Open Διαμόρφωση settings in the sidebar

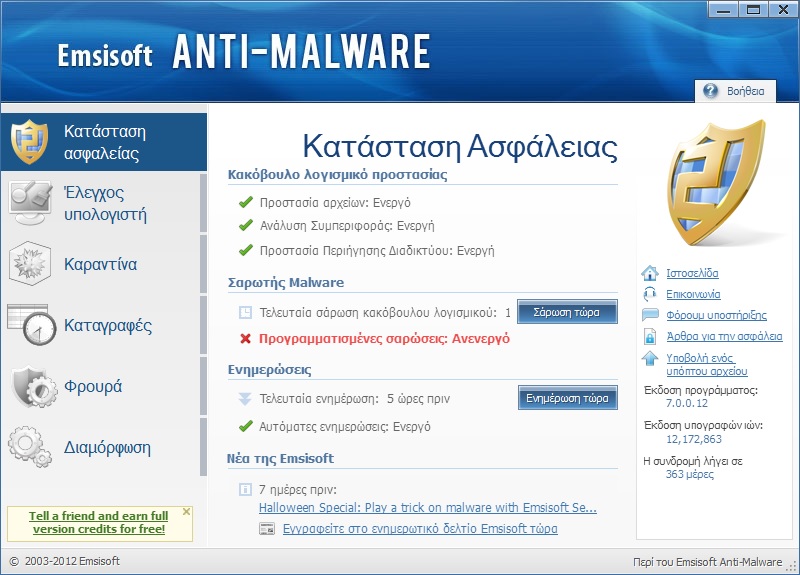point(104,447)
